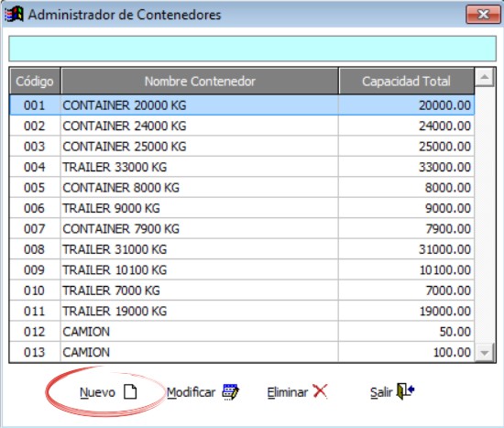Click the scrollbar up arrow

485,77
